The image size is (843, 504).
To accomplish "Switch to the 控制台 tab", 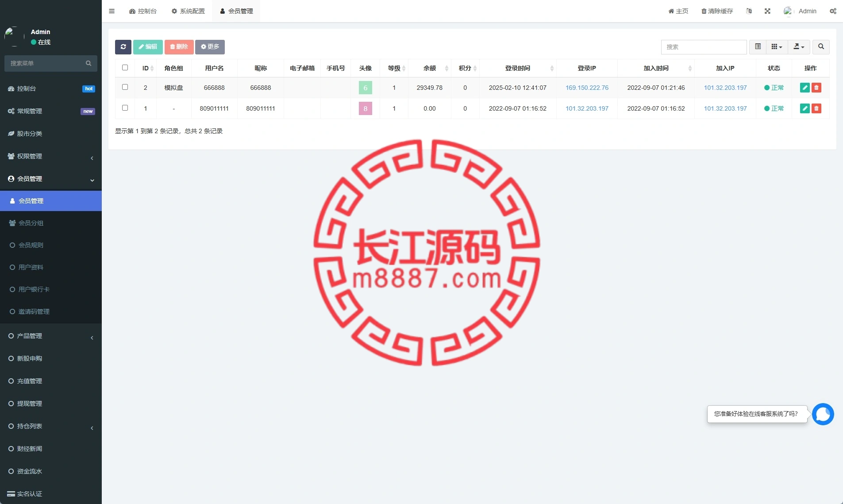I will pyautogui.click(x=142, y=11).
